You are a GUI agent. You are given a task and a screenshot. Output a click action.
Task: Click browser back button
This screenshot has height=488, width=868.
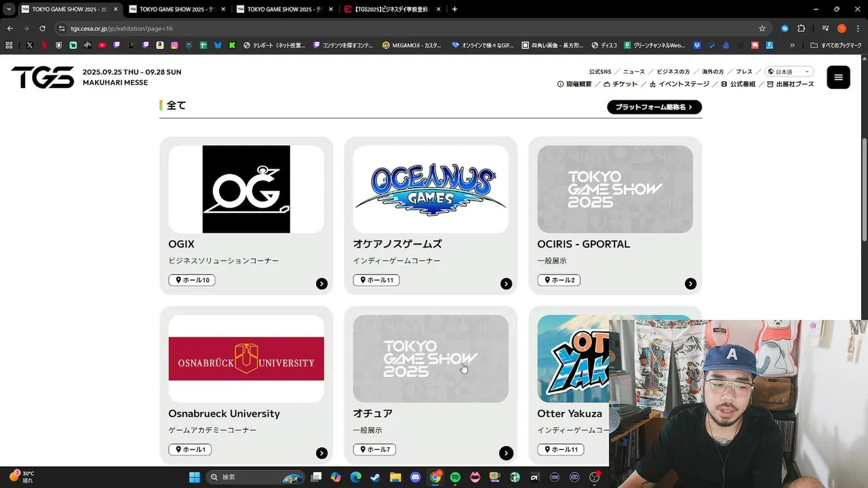point(9,28)
